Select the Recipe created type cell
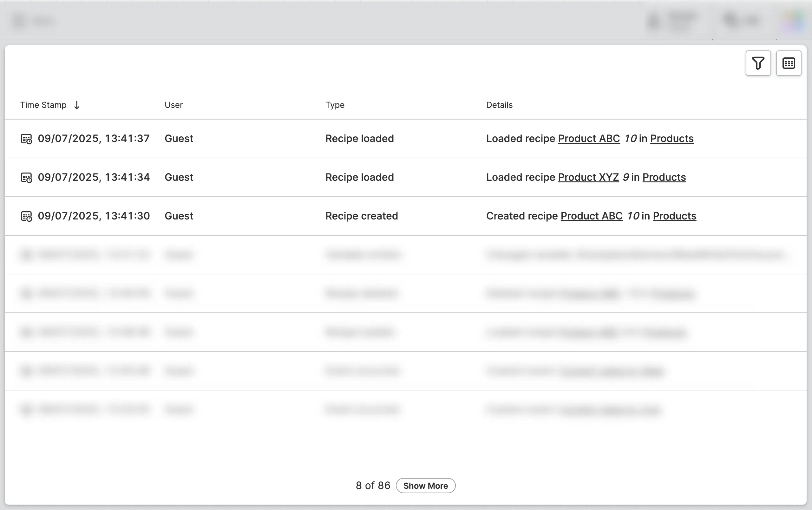 coord(361,216)
